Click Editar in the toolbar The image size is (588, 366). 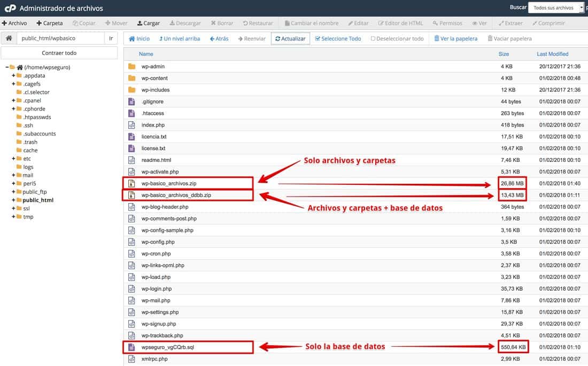[x=358, y=24]
